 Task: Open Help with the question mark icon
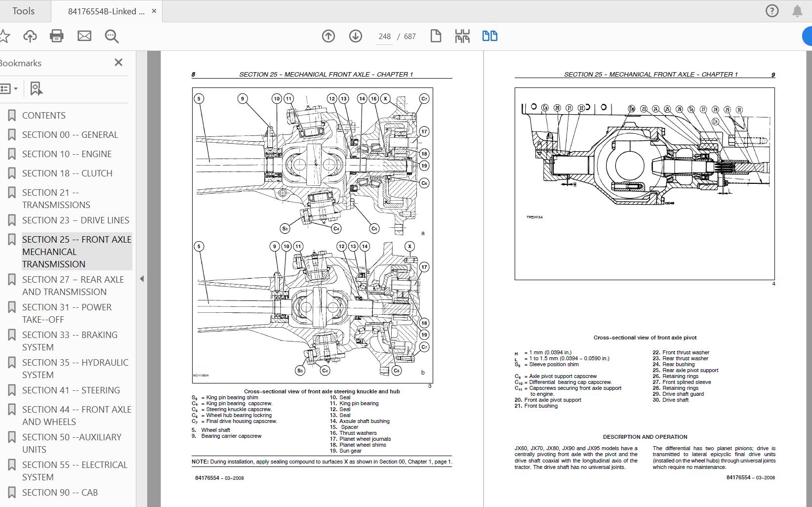pos(771,10)
